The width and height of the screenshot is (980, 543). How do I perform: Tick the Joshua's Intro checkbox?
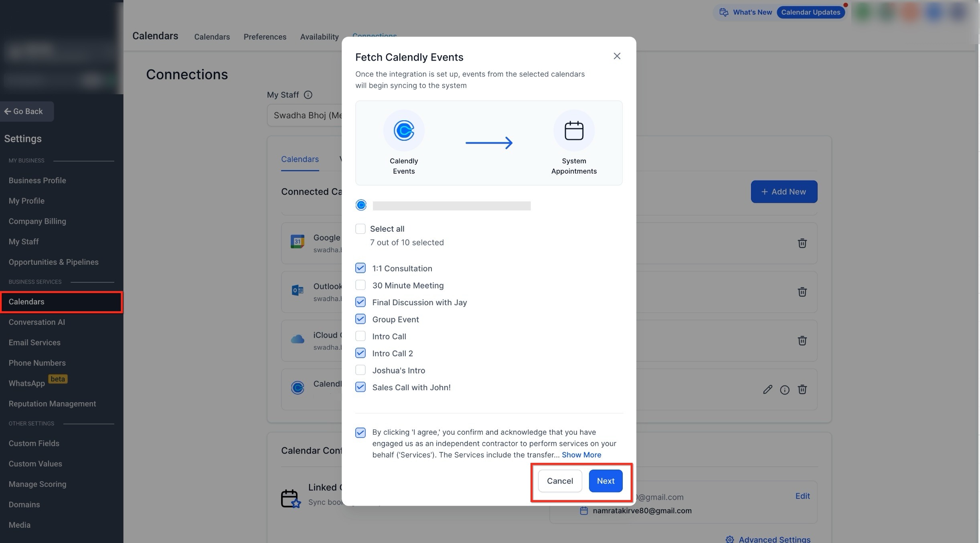point(360,370)
